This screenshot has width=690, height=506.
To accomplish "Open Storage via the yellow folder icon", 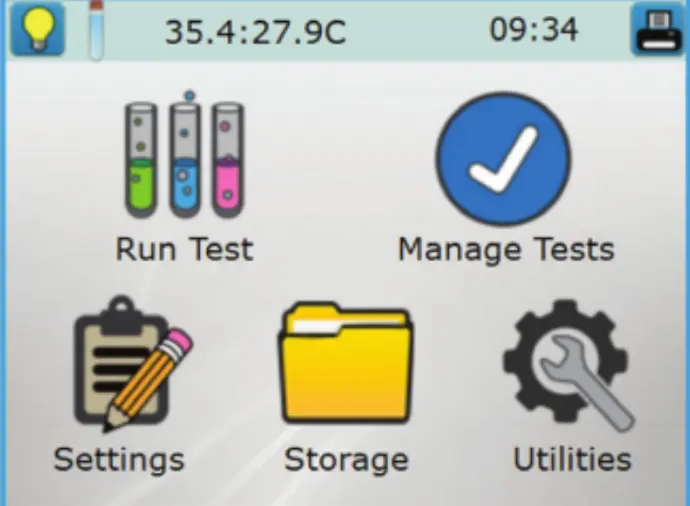I will point(346,363).
